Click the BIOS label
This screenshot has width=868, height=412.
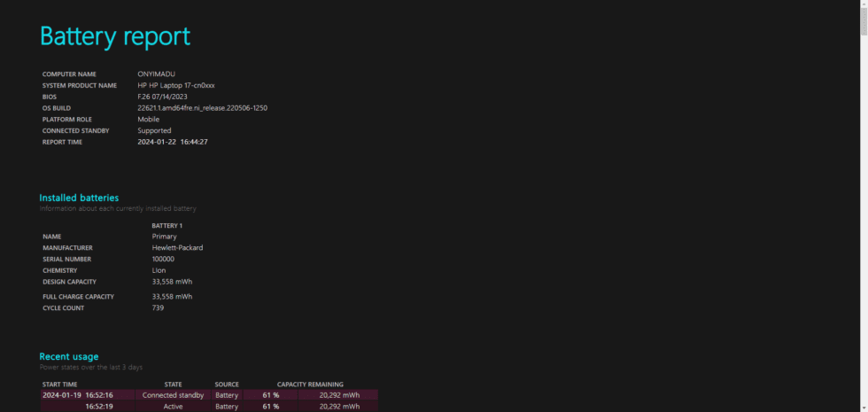tap(50, 97)
